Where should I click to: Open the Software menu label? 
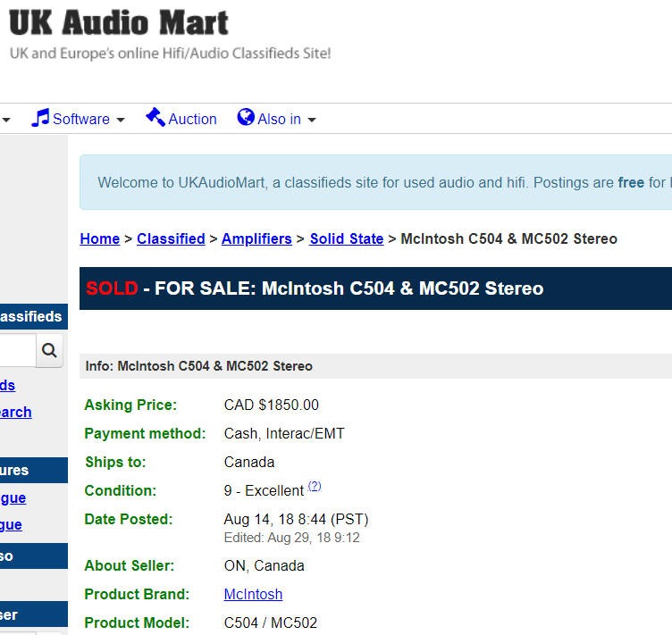81,119
